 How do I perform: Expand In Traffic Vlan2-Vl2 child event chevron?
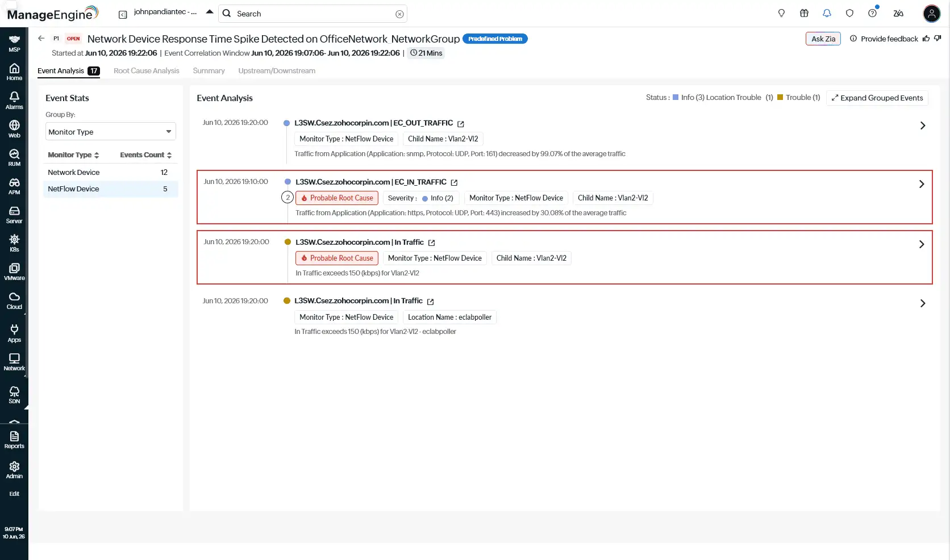point(922,244)
